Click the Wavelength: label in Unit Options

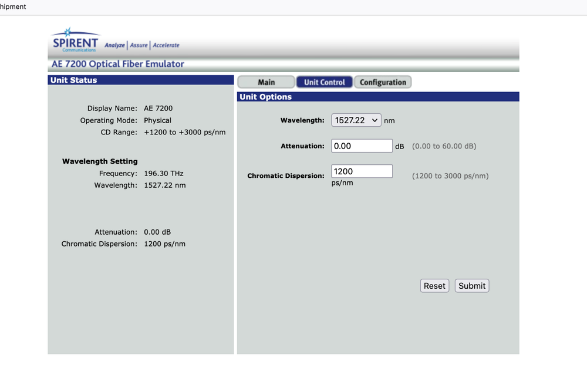pos(302,120)
